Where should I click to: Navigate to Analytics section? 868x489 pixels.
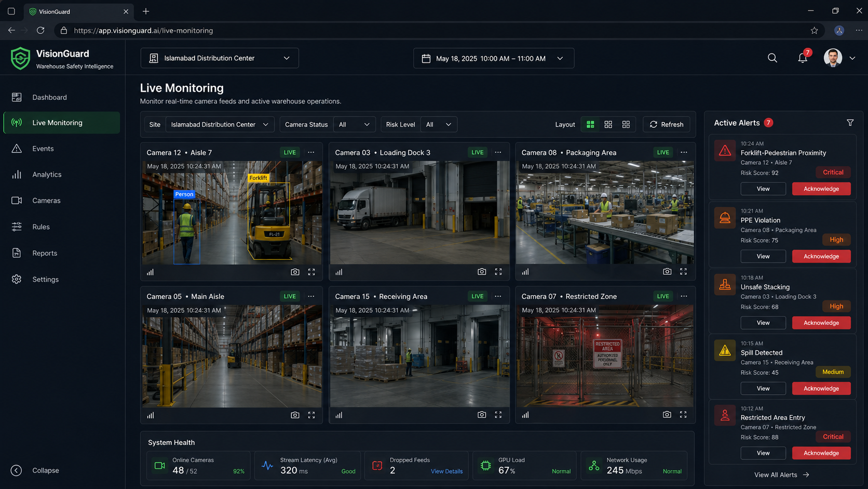click(x=61, y=175)
